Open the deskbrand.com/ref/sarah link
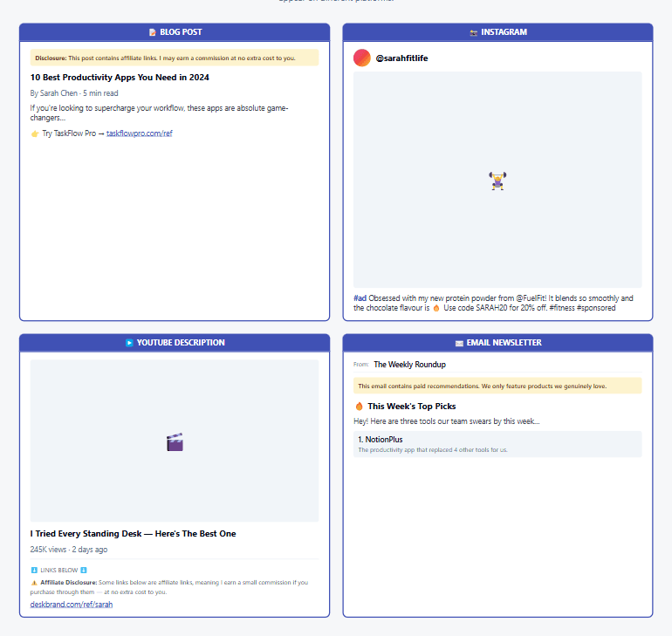Screen dimensions: 672x636 [72, 605]
